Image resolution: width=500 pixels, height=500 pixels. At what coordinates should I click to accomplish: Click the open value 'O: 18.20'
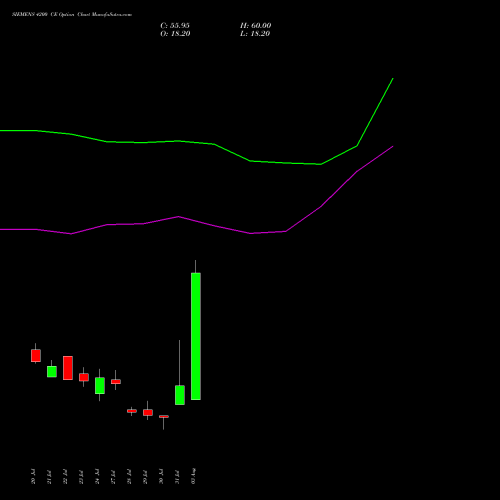(175, 34)
